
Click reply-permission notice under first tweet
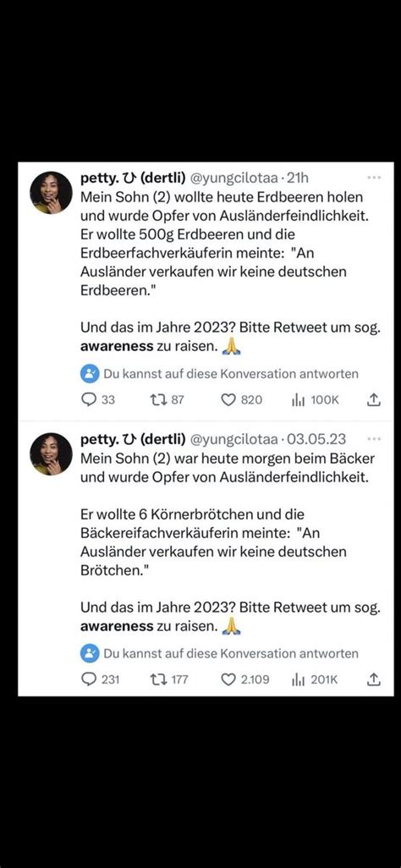click(220, 374)
